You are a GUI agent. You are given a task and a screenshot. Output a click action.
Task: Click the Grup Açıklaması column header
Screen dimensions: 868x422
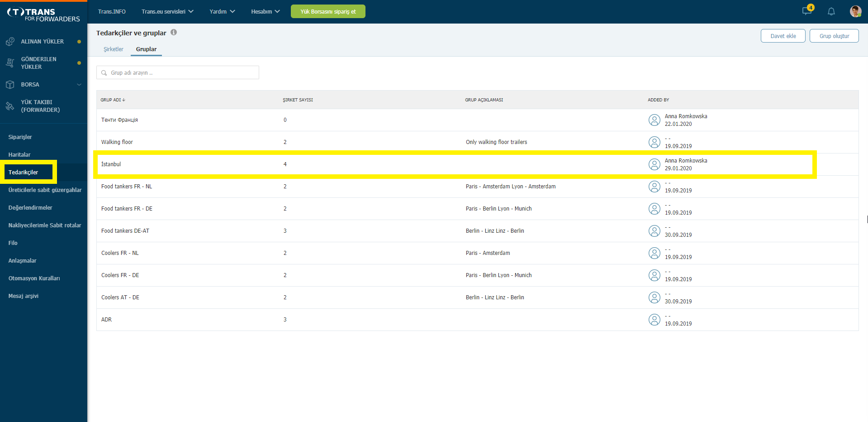pos(484,100)
